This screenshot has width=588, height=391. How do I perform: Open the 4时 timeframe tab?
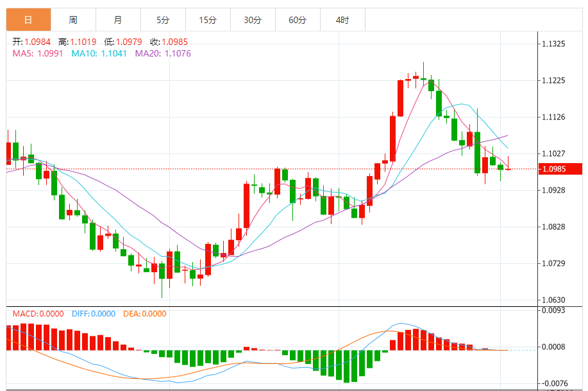point(342,20)
